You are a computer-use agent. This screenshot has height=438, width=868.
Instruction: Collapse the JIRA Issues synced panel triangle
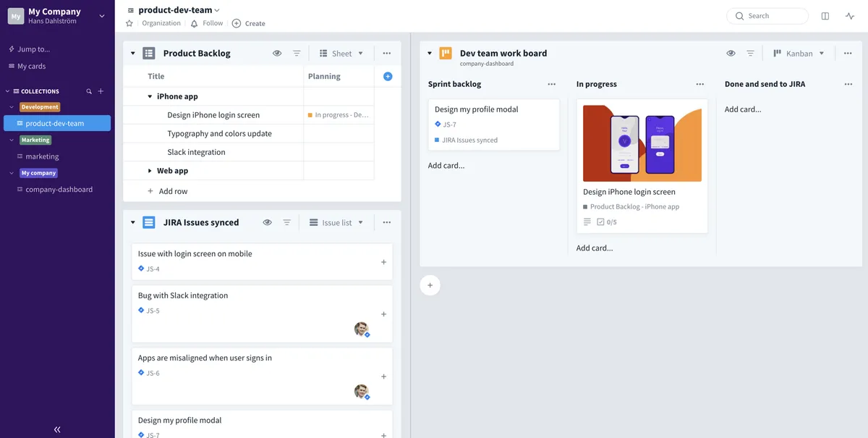(133, 223)
